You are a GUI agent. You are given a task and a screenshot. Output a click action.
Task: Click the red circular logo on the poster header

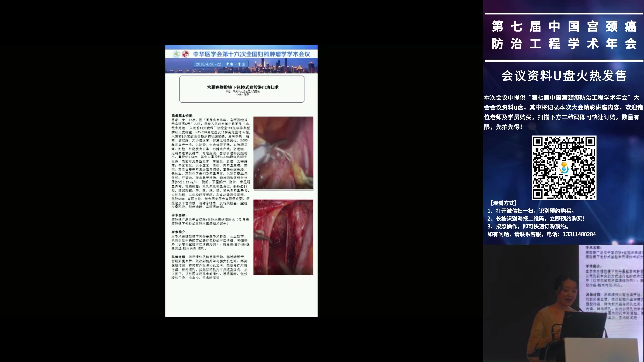(185, 54)
